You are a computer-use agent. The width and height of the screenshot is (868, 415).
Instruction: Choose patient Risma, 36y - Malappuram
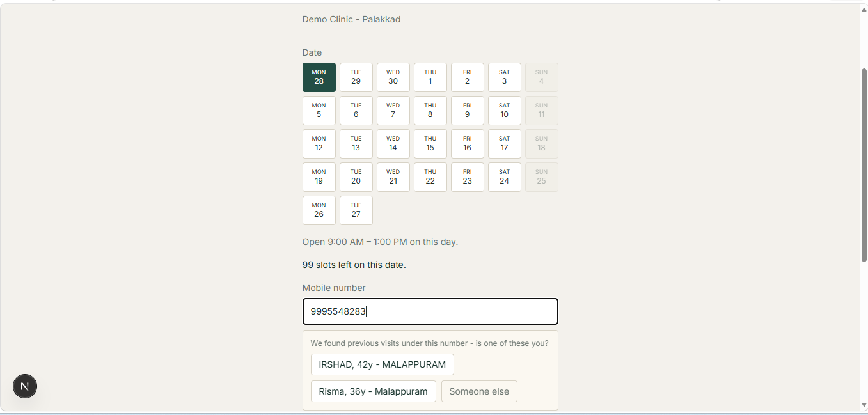[x=374, y=391]
